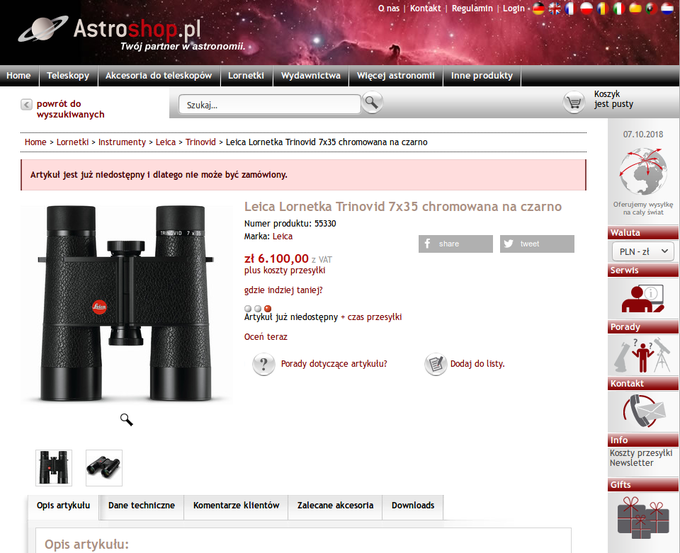Open the Gifts boxes icon
The width and height of the screenshot is (680, 553).
pos(643,518)
